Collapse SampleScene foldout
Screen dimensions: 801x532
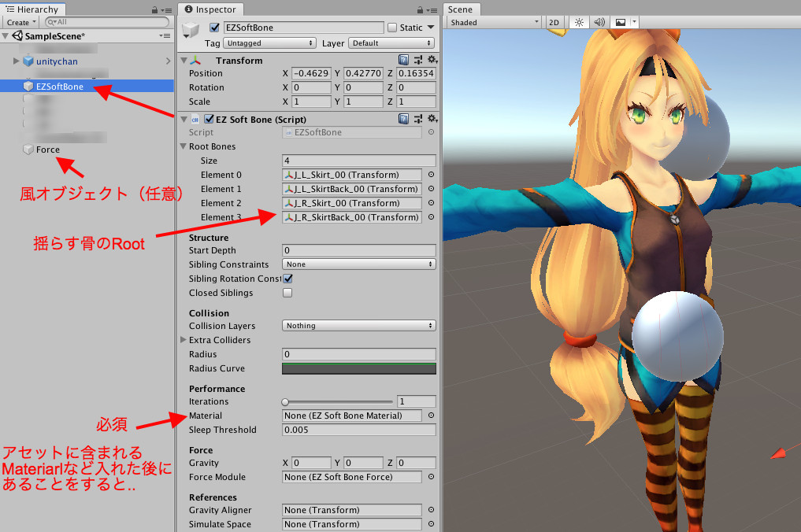tap(6, 36)
